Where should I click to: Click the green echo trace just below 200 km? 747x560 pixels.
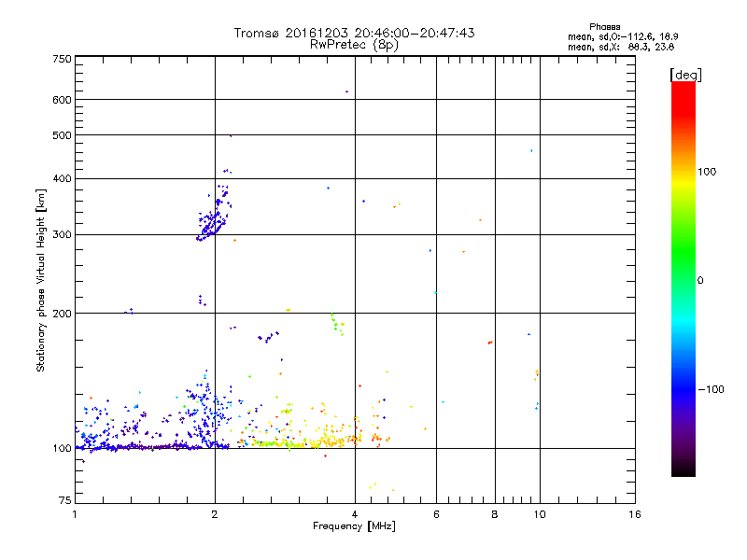point(336,323)
